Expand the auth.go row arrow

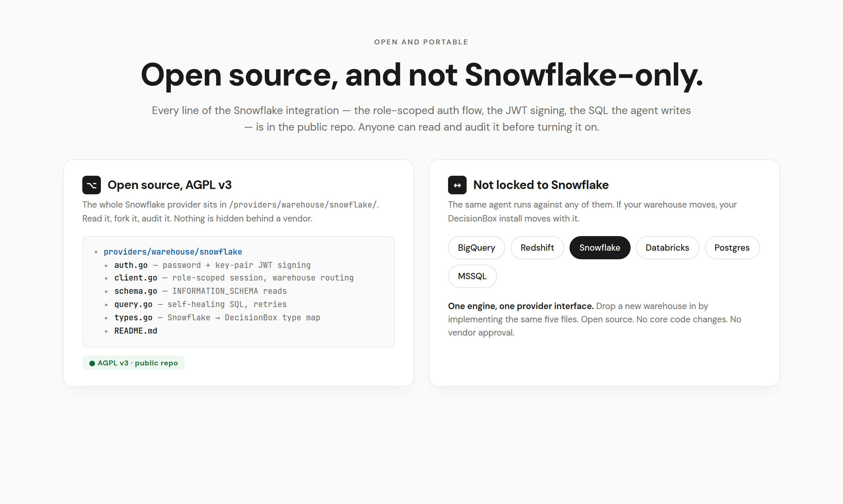click(x=107, y=266)
